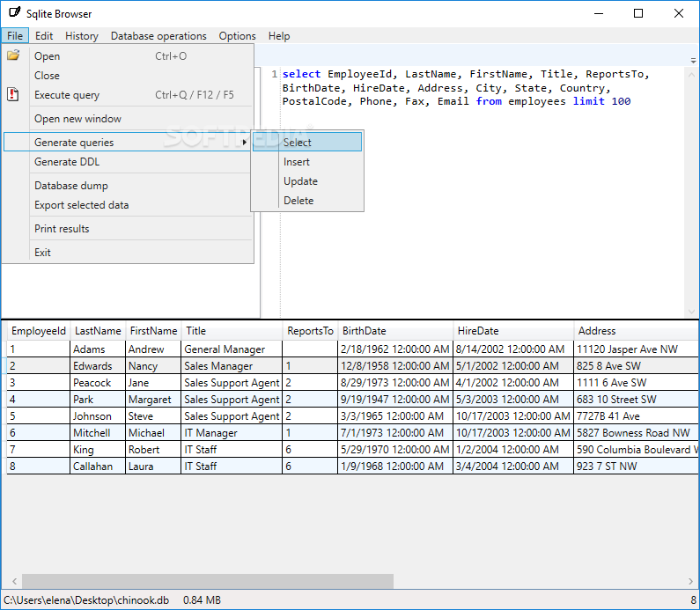Select cell "7727B 41 Ave"
The height and width of the screenshot is (610, 700).
pos(636,415)
